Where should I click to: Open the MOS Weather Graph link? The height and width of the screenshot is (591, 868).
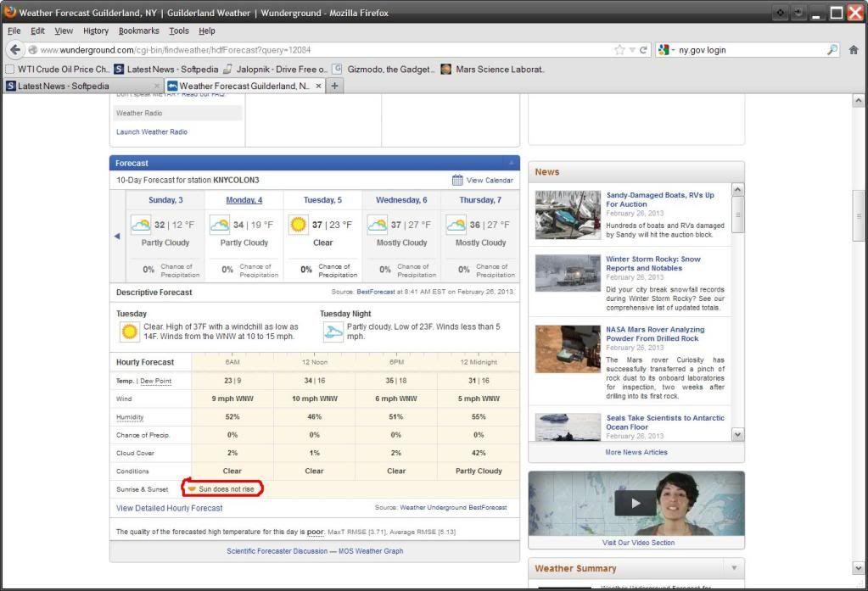pos(371,551)
